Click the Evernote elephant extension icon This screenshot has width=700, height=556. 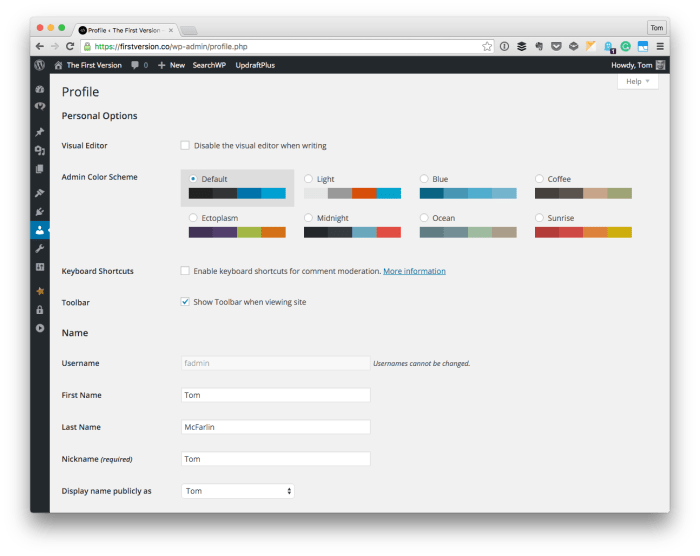[539, 46]
